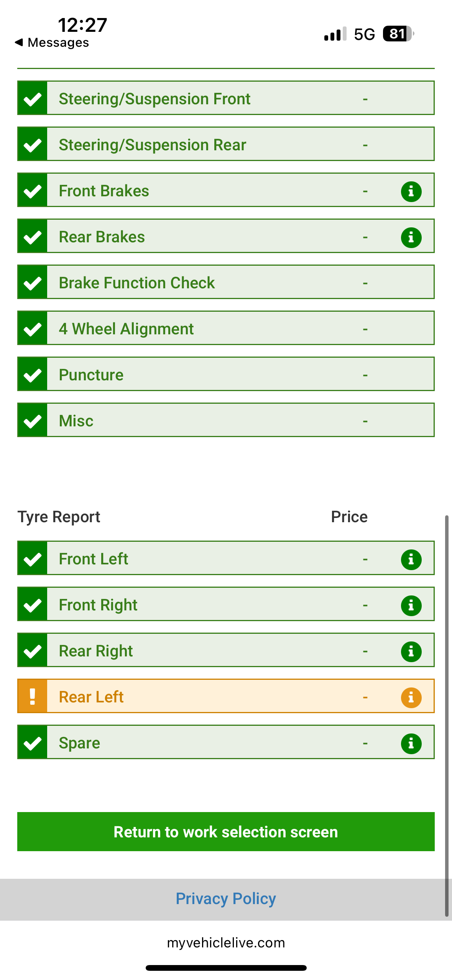This screenshot has height=980, width=452.
Task: Tap the Tyre Report section heading
Action: pyautogui.click(x=59, y=516)
